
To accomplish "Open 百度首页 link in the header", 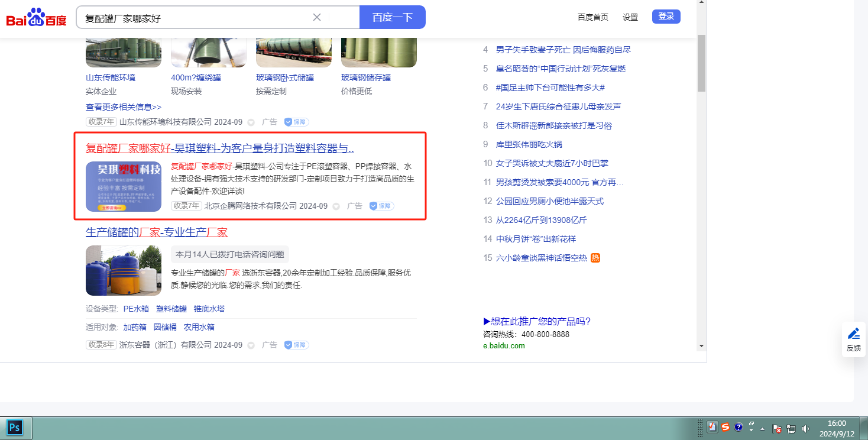I will click(593, 17).
